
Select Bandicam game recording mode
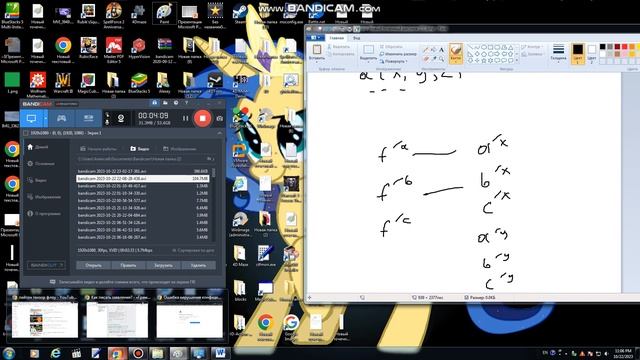(61, 118)
